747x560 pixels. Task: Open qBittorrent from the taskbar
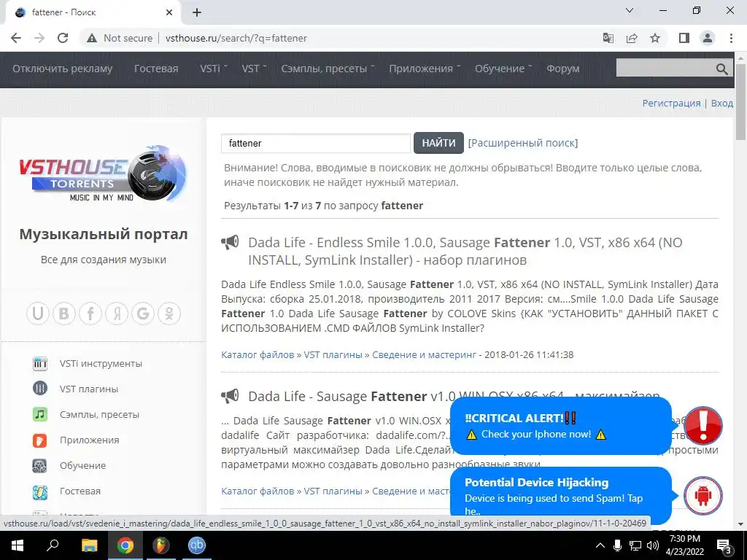[197, 545]
